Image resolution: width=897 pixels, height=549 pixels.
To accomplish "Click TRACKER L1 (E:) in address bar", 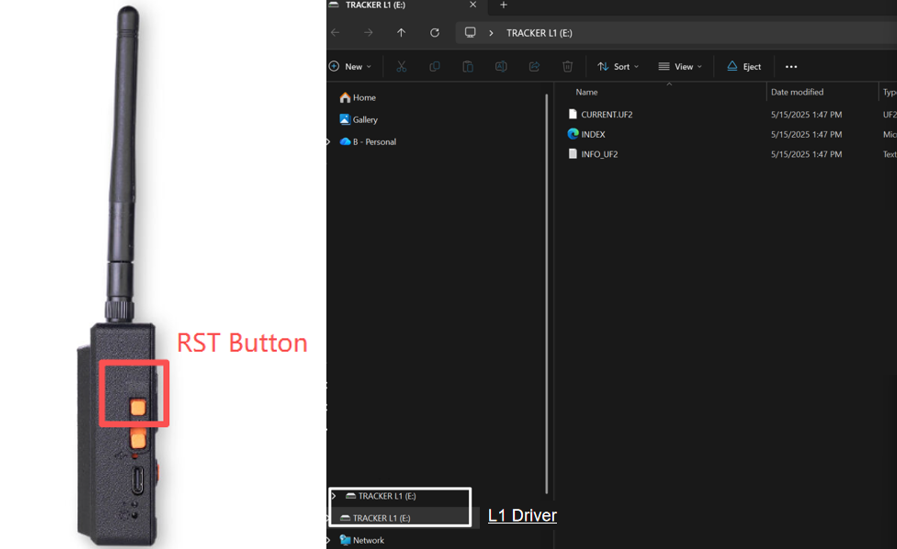I will click(539, 33).
